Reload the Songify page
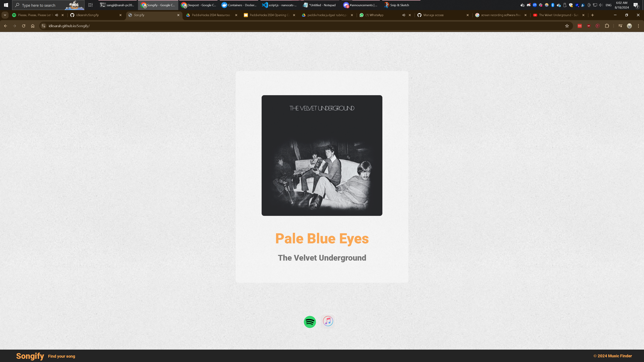Image resolution: width=644 pixels, height=362 pixels. click(x=23, y=26)
